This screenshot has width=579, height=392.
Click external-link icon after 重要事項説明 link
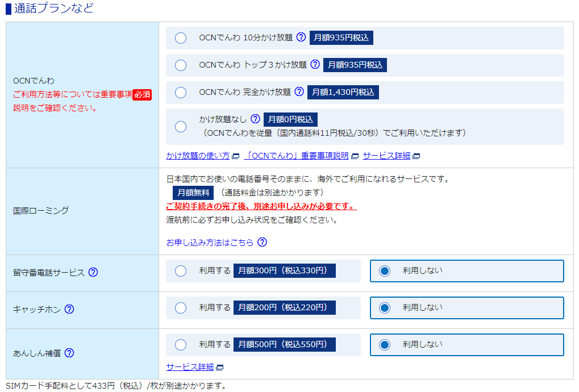[355, 156]
